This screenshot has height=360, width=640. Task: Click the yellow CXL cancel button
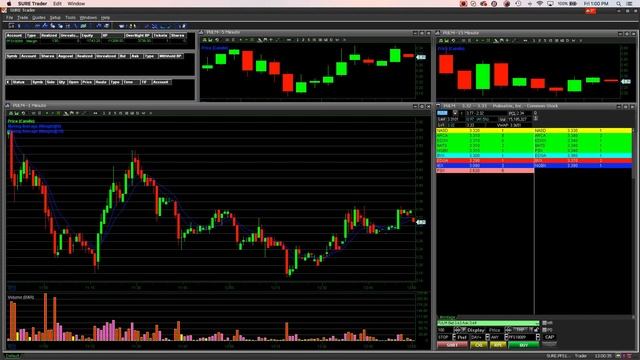point(479,345)
